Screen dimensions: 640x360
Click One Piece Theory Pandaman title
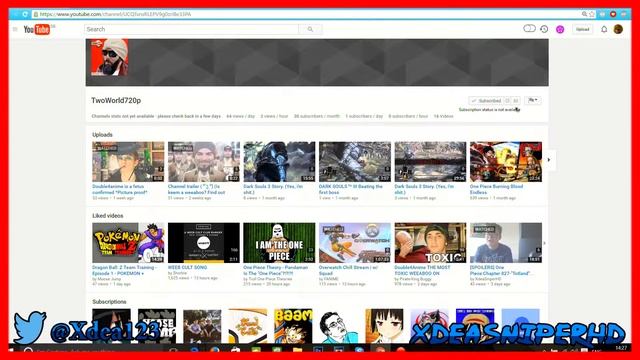pyautogui.click(x=276, y=270)
